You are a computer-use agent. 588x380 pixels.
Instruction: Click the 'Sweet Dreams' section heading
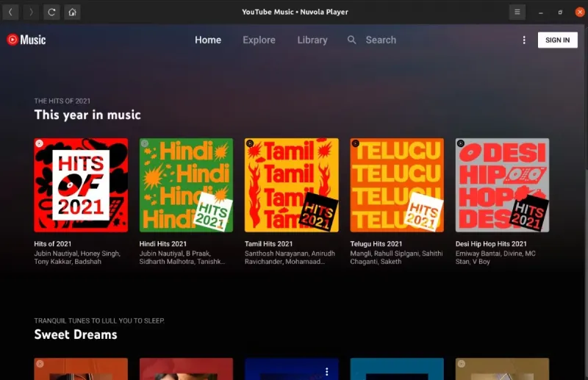coord(76,334)
